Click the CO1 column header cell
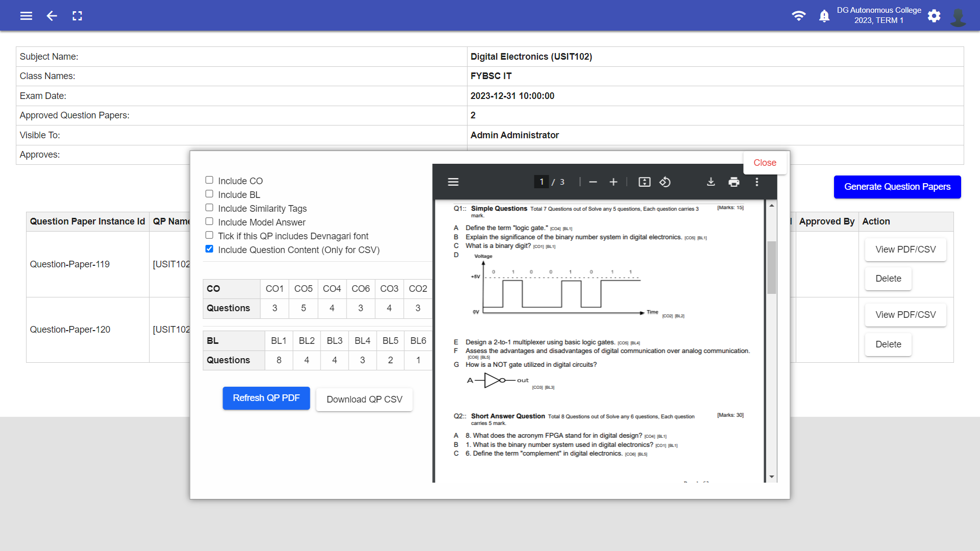 click(x=275, y=289)
